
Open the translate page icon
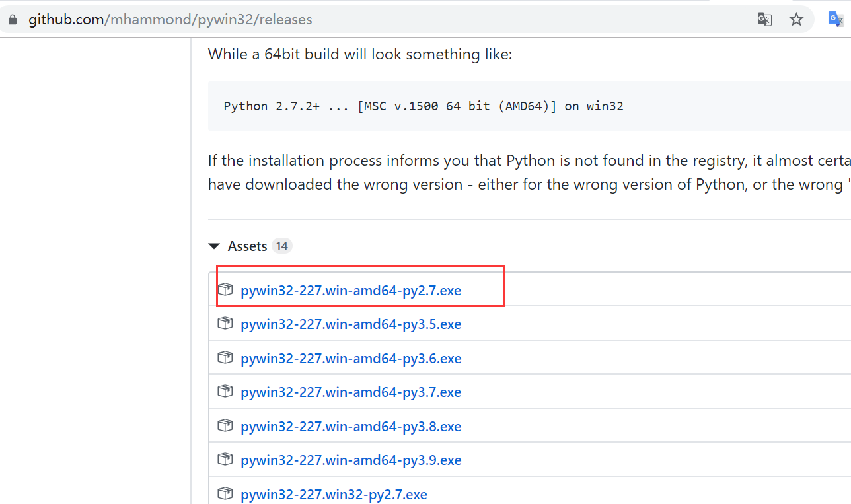coord(764,20)
